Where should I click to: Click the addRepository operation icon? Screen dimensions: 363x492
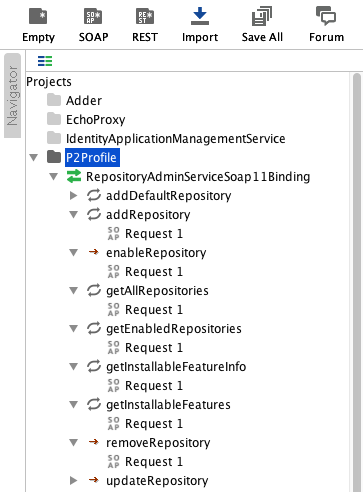pyautogui.click(x=94, y=214)
